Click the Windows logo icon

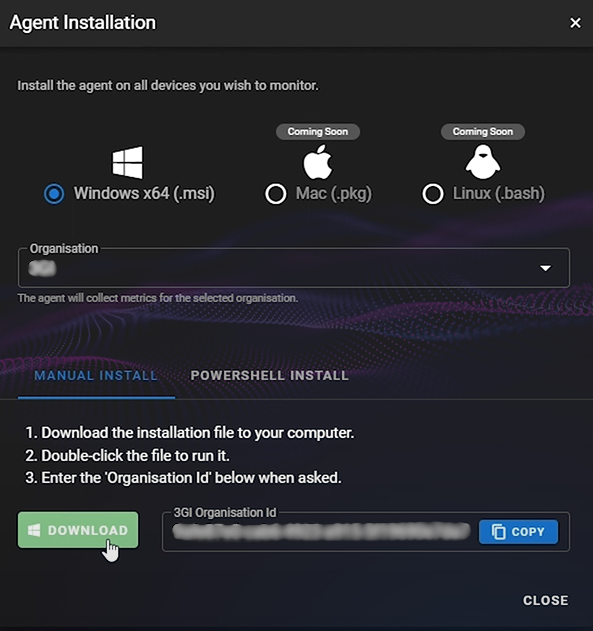pos(127,162)
